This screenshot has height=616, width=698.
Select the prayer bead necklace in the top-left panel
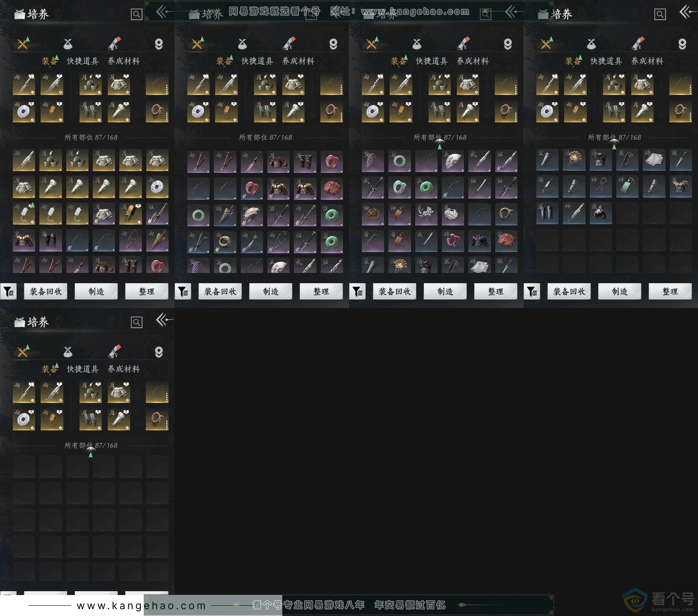(130, 240)
